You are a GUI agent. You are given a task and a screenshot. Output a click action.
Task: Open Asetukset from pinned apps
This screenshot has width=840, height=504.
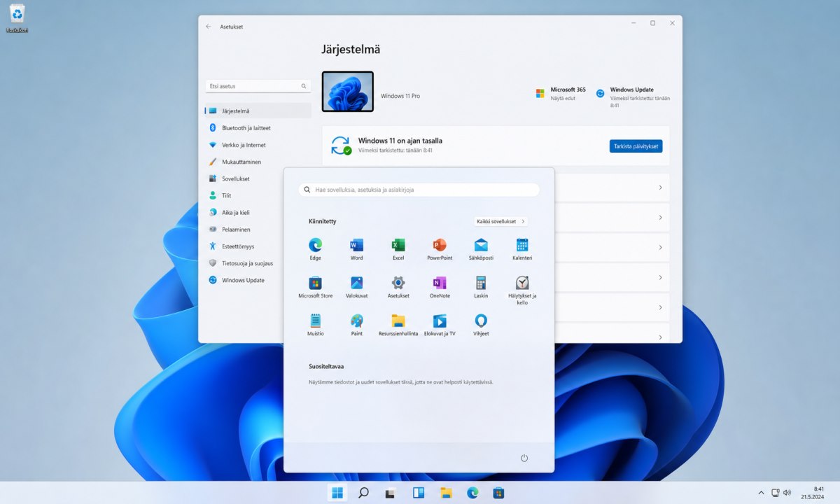[398, 287]
